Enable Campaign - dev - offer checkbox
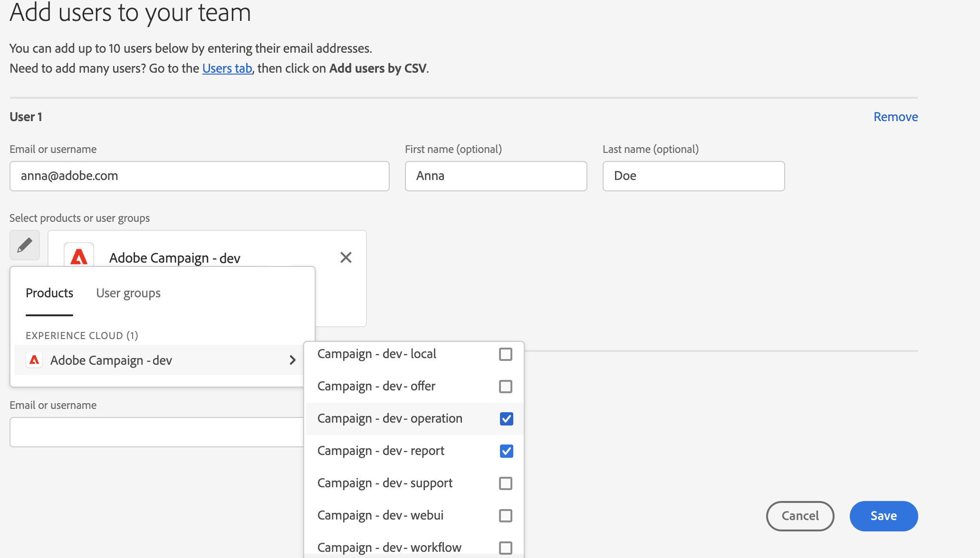 (506, 387)
